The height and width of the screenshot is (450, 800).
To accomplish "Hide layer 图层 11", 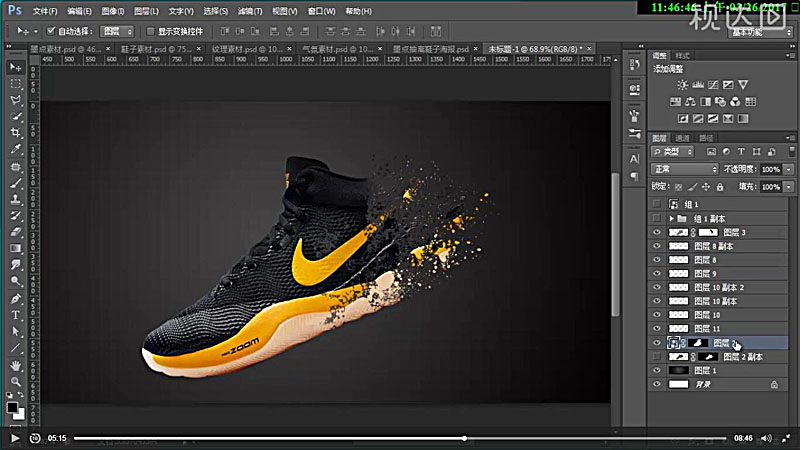I will [x=657, y=329].
